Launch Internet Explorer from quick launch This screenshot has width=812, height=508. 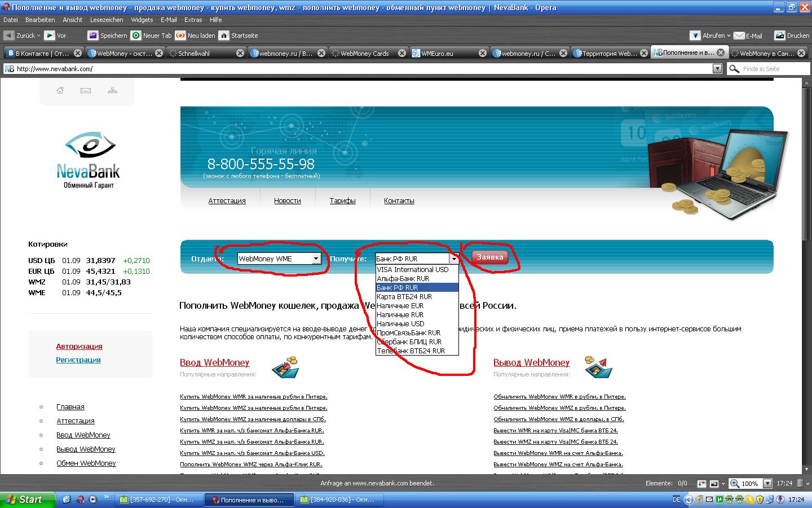click(67, 500)
